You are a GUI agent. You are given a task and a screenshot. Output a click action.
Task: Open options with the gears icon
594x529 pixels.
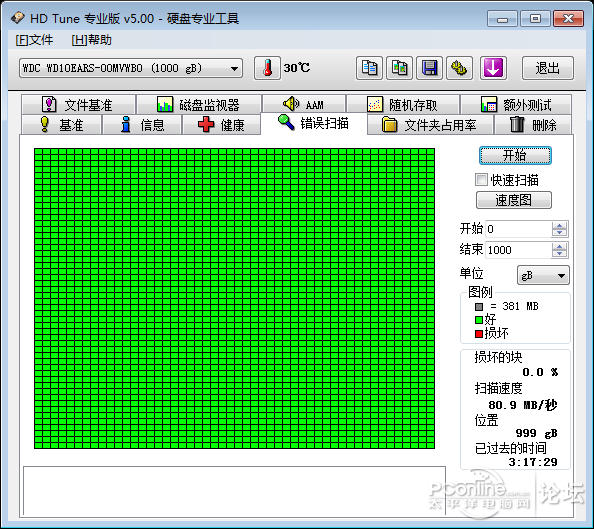[459, 68]
